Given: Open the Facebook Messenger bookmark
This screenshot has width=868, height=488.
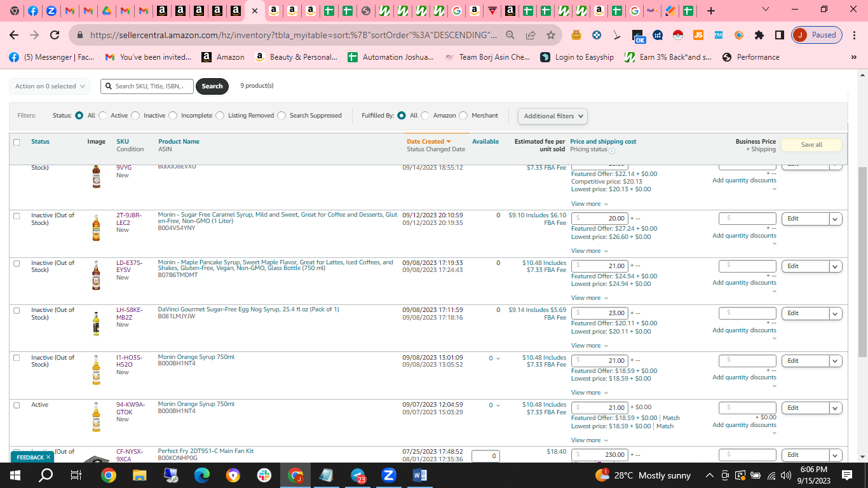Looking at the screenshot, I should 51,57.
